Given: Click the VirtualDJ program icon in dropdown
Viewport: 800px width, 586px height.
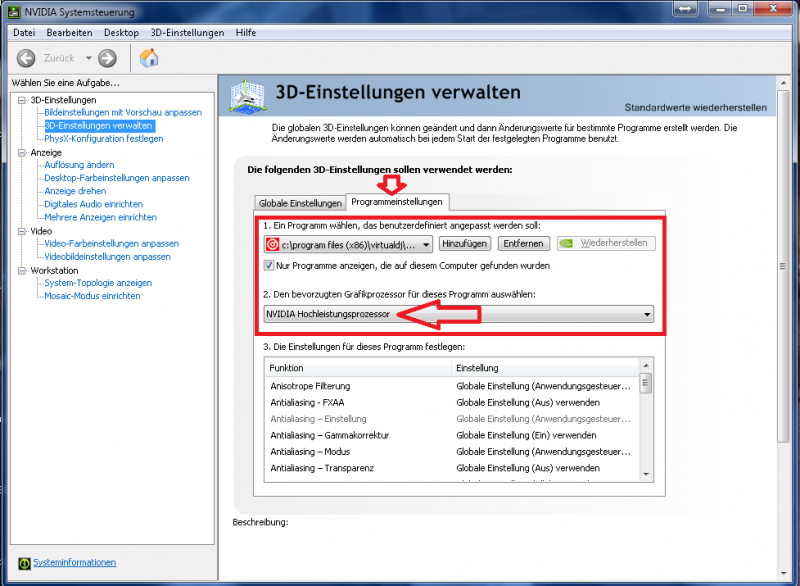Looking at the screenshot, I should click(x=272, y=245).
